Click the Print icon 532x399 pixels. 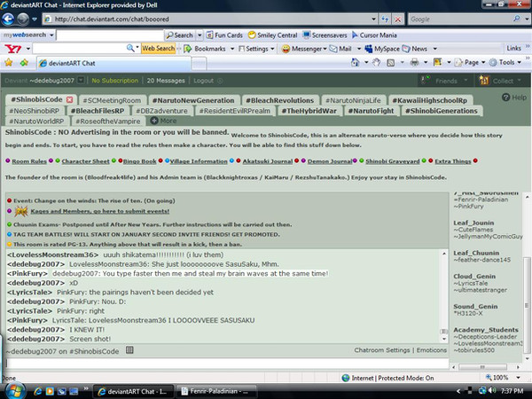coord(414,62)
